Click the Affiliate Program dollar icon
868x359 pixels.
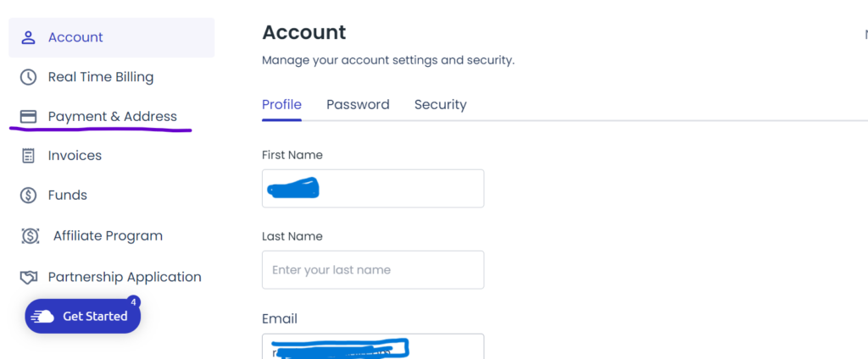(x=30, y=236)
